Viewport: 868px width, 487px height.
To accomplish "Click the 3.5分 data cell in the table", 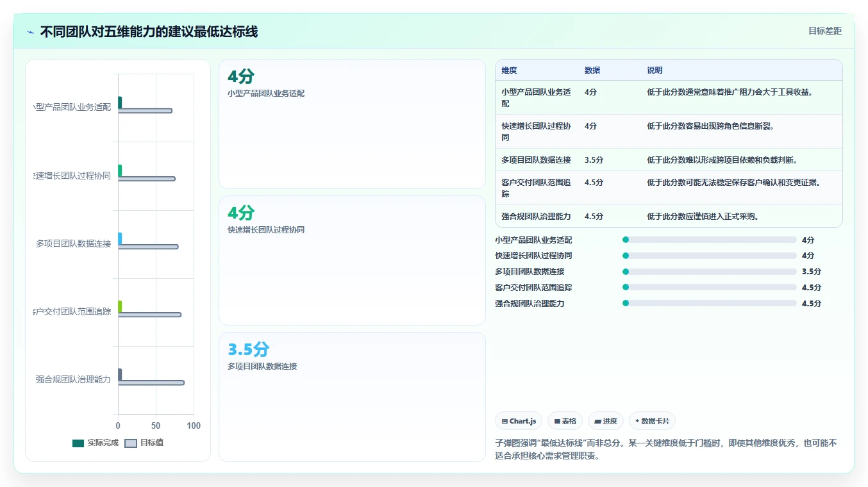I will pos(594,160).
